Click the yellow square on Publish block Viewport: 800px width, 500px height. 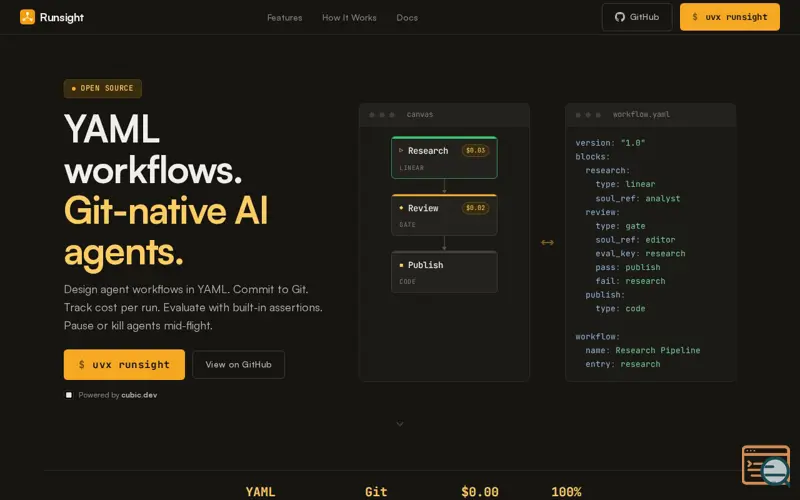pos(401,265)
